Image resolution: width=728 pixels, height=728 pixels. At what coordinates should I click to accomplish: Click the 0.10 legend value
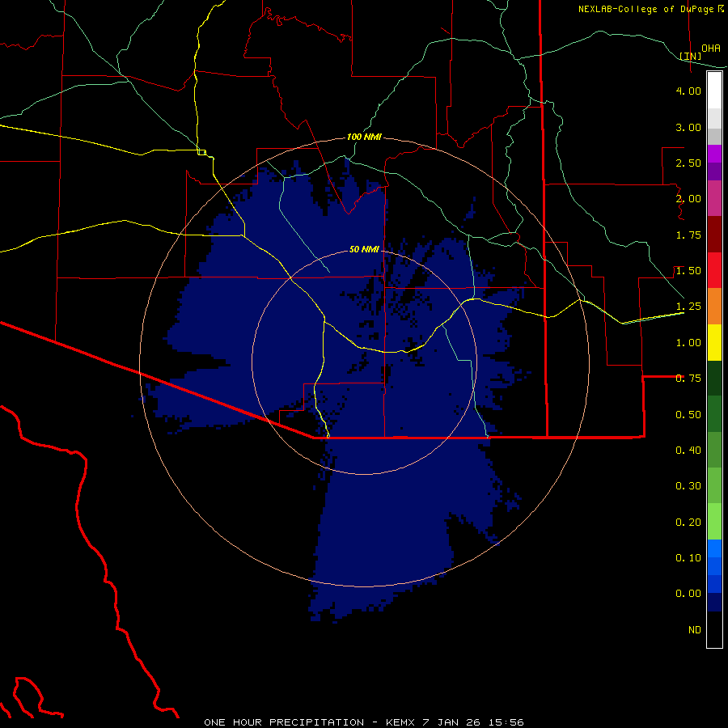pyautogui.click(x=688, y=558)
